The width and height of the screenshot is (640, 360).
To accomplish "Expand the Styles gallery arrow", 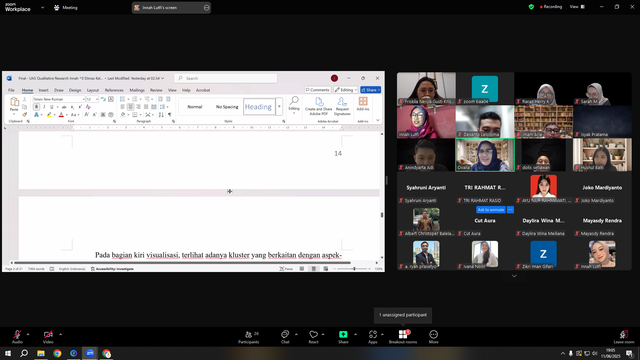I will pos(279,107).
